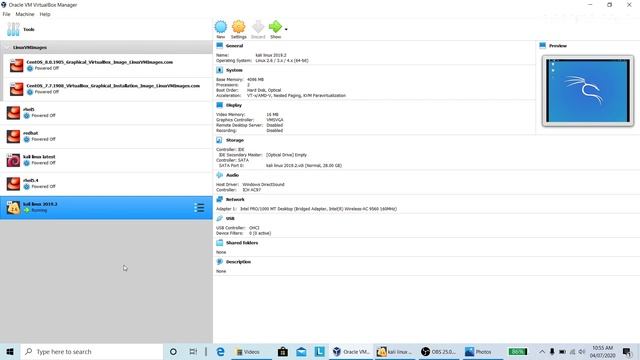Open the Mail app taskbar icon
Viewport: 640px width, 360px height.
(x=301, y=351)
